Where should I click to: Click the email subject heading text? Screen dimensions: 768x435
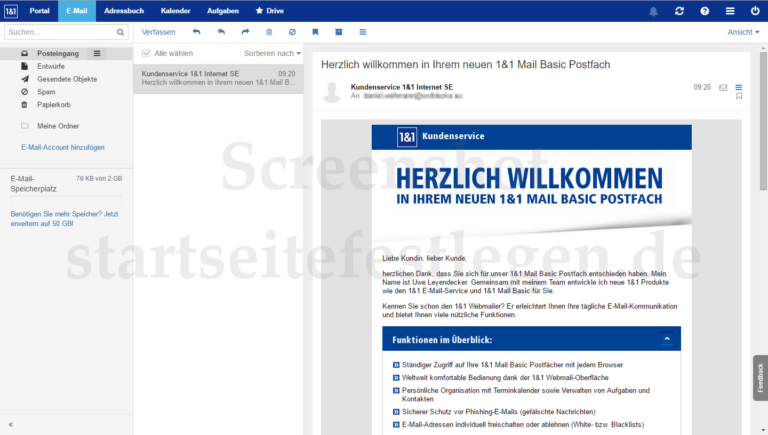pos(465,65)
